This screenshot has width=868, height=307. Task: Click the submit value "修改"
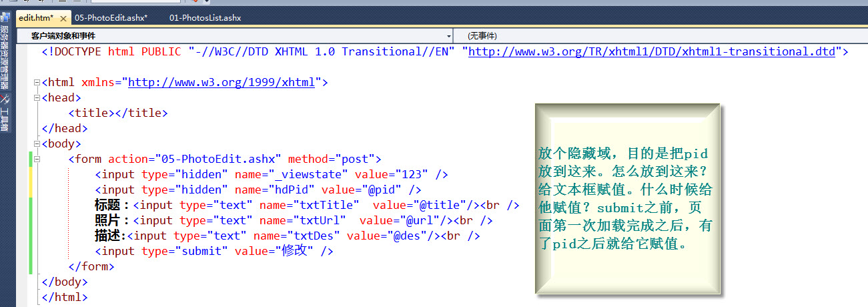[294, 252]
